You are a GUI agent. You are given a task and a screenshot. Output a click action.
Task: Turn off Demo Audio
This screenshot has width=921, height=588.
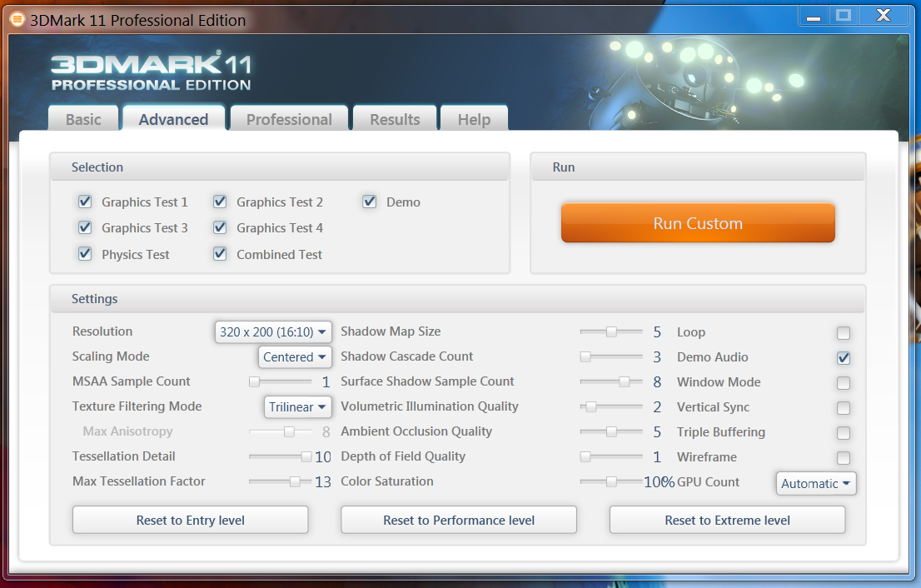(844, 358)
